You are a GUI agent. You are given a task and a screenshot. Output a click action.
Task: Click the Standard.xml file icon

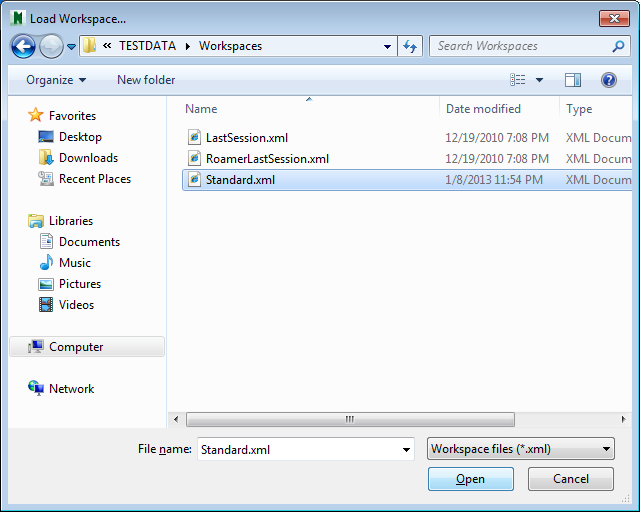point(194,180)
